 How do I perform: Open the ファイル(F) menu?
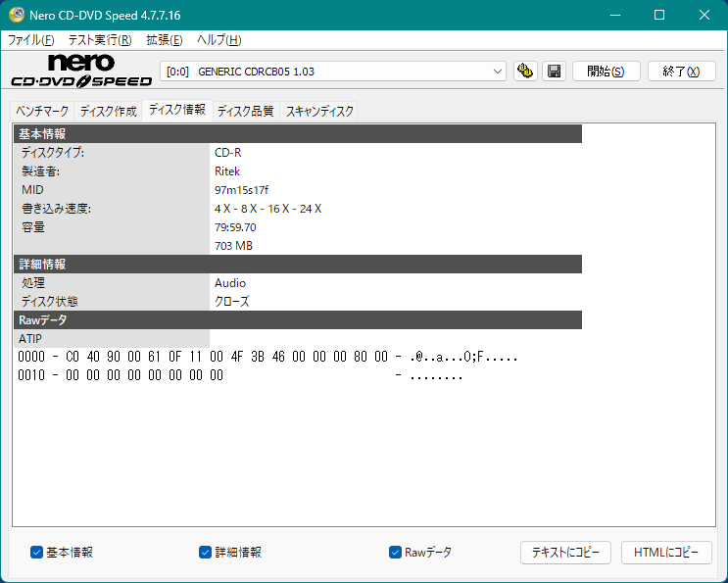(x=31, y=40)
